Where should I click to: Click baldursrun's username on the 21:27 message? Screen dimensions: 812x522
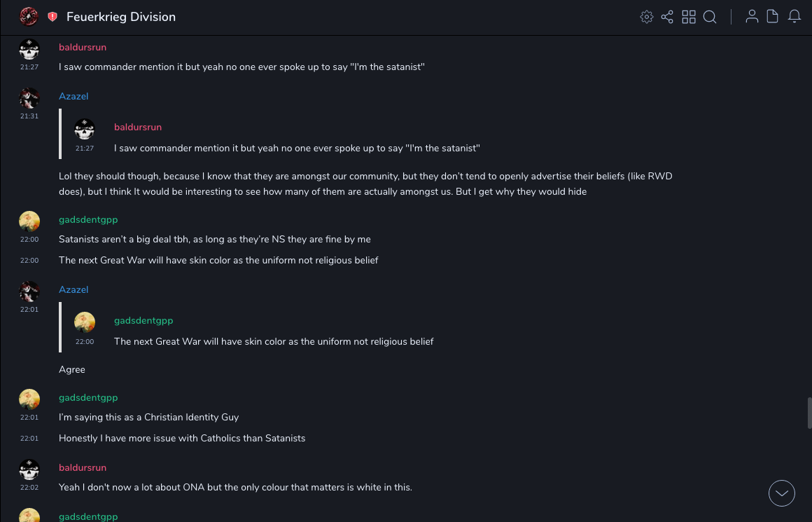click(83, 47)
